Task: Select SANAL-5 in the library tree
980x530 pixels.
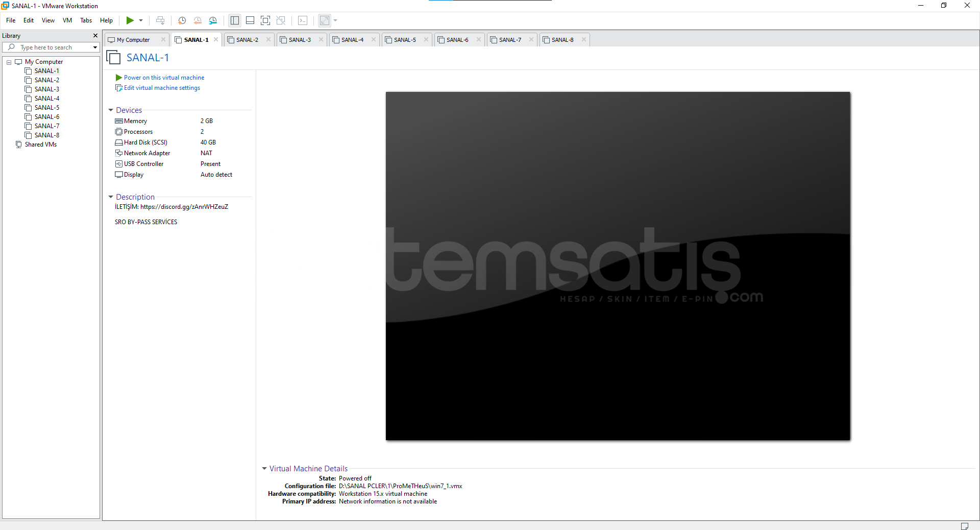Action: [47, 108]
